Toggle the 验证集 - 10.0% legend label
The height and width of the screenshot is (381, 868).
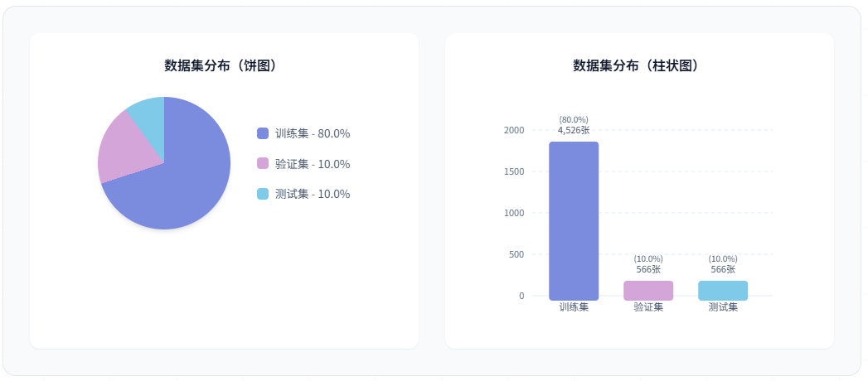[x=313, y=164]
